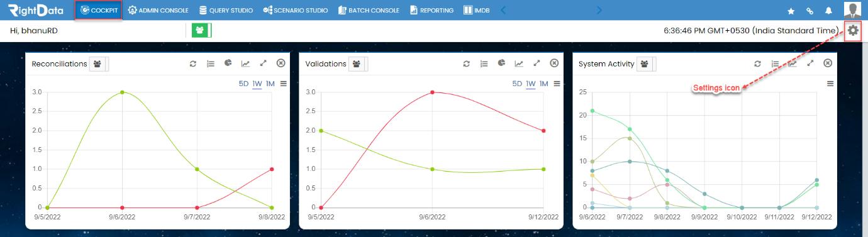Select 1M range in Reconciliations
This screenshot has height=237, width=868.
click(270, 84)
